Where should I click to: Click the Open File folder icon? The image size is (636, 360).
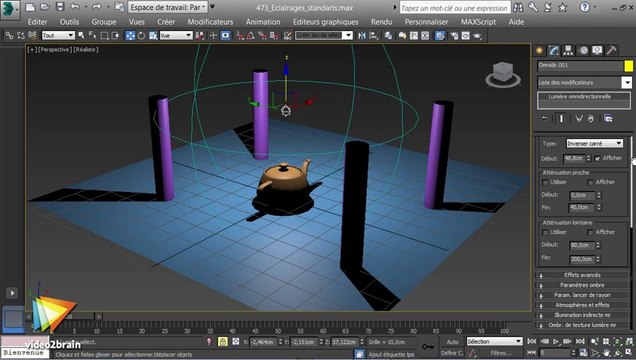45,7
